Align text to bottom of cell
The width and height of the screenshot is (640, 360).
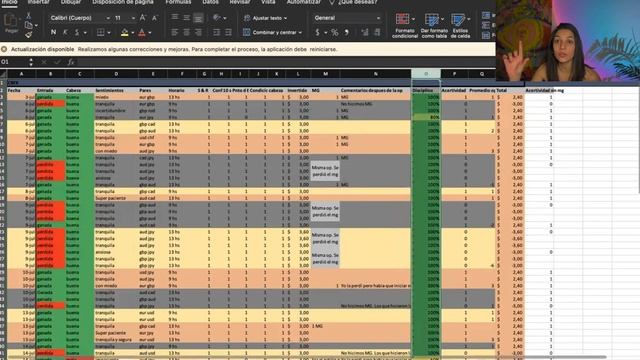198,18
